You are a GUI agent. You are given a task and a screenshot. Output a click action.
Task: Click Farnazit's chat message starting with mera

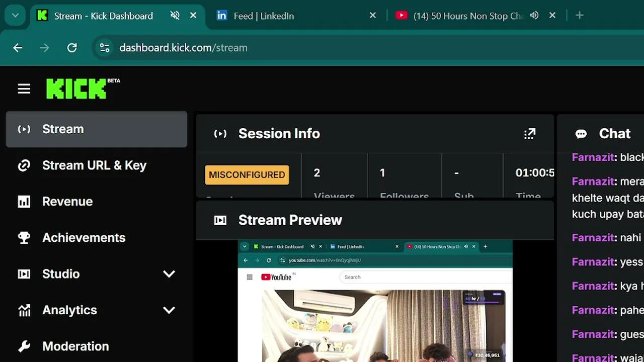click(x=608, y=198)
